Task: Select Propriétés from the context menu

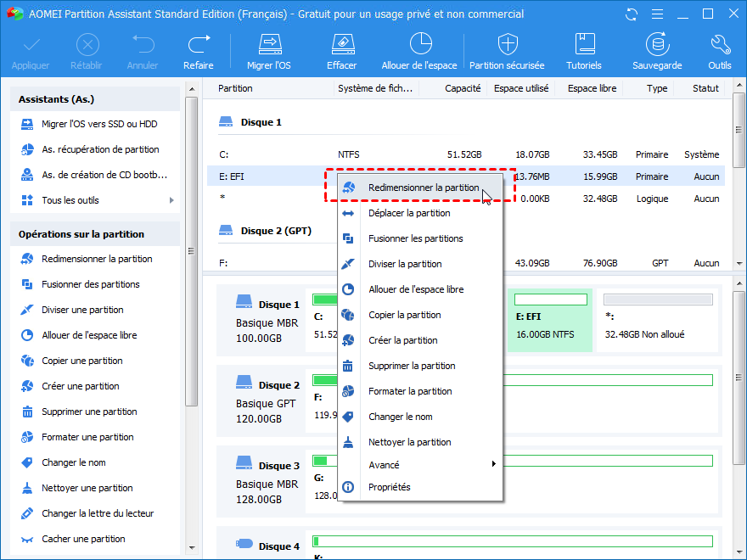Action: point(389,487)
